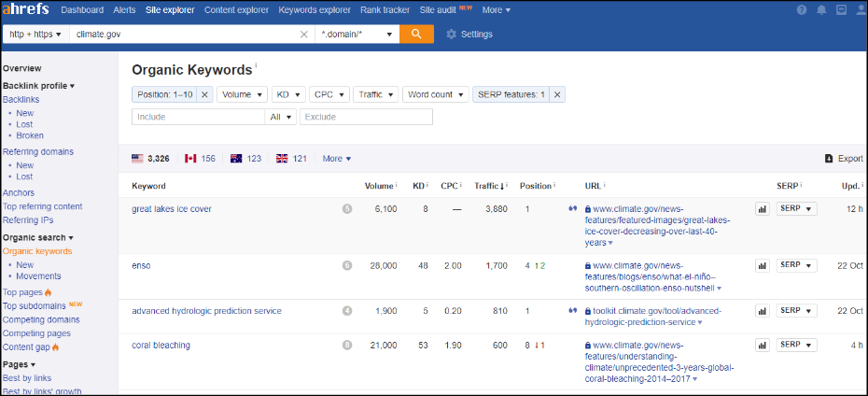Image resolution: width=868 pixels, height=396 pixels.
Task: Open Content explorer tab
Action: click(236, 10)
